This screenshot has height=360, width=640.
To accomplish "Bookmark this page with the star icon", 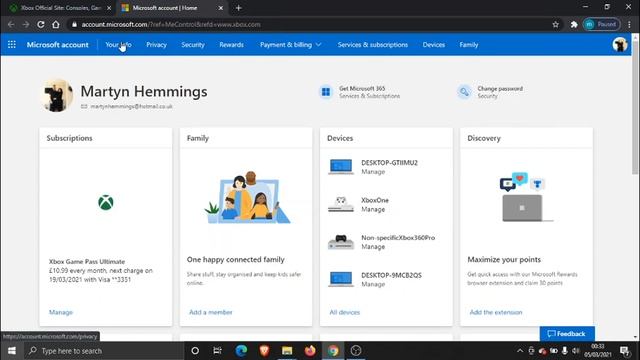I will [556, 24].
